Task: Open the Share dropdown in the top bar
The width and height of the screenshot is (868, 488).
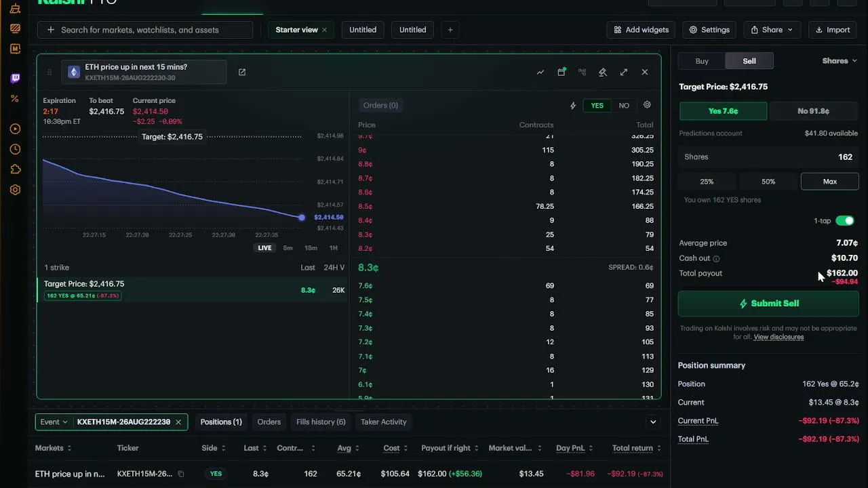Action: coord(772,30)
